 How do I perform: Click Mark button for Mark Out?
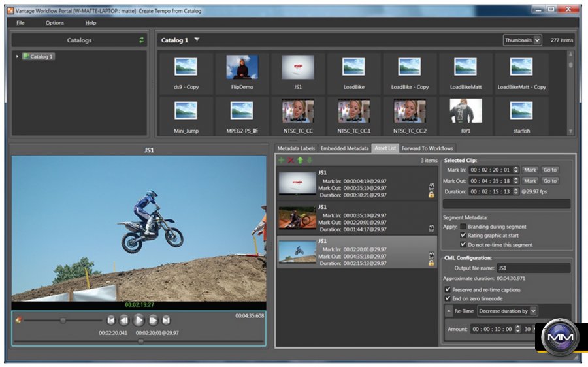pos(530,181)
